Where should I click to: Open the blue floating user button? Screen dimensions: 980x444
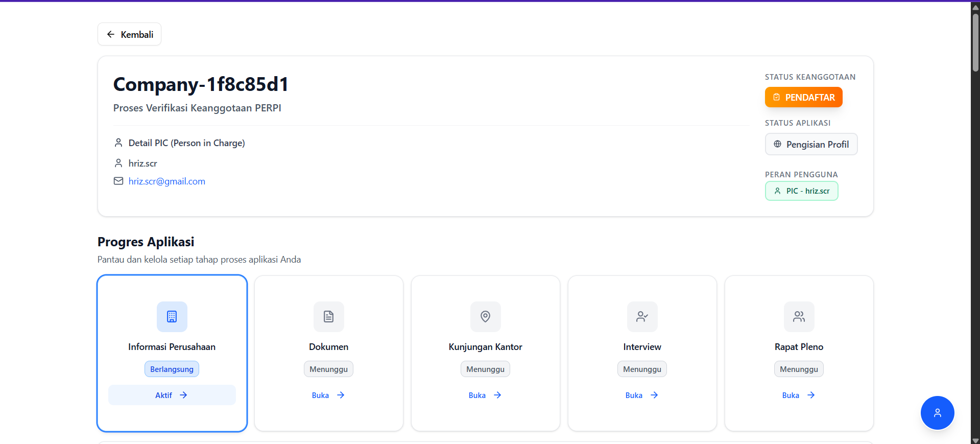937,413
